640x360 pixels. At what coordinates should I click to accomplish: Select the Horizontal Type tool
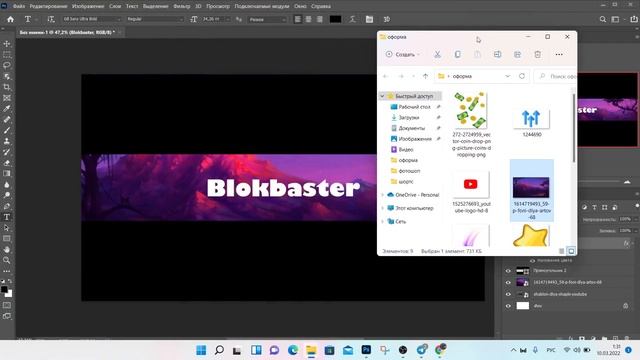click(x=7, y=217)
